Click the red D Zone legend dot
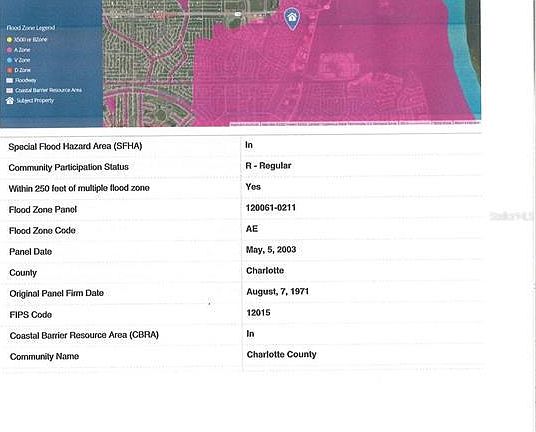The width and height of the screenshot is (536, 432). click(x=9, y=70)
